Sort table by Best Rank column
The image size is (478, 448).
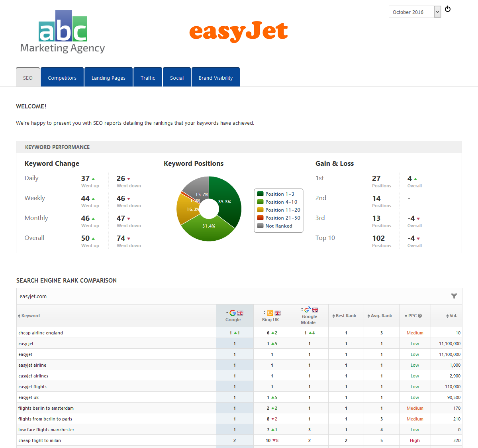[x=345, y=316]
